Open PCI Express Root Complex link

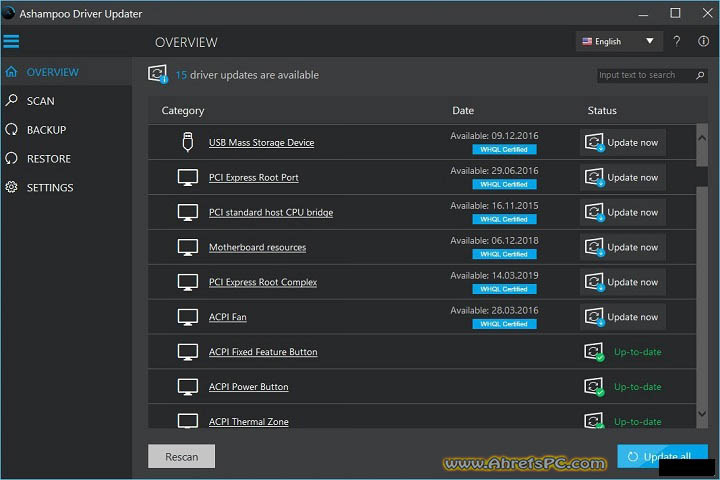(263, 282)
